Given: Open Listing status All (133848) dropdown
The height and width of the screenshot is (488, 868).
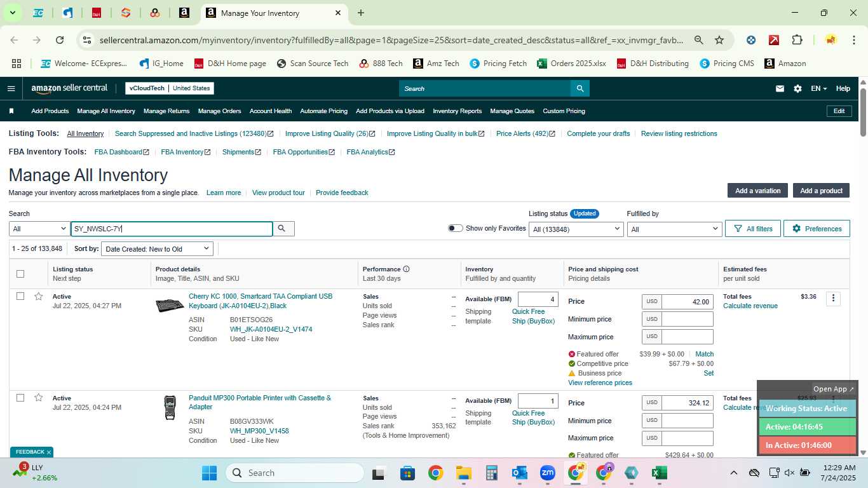Looking at the screenshot, I should [x=576, y=229].
